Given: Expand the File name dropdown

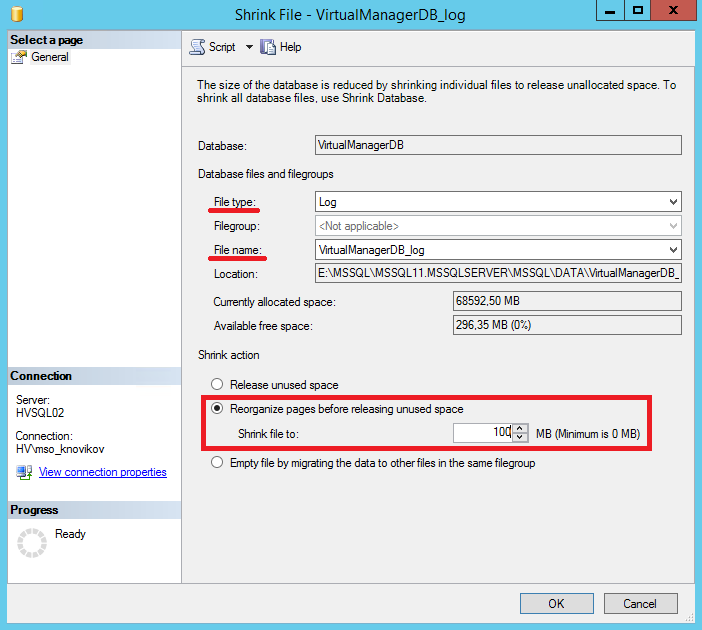Looking at the screenshot, I should click(x=673, y=250).
